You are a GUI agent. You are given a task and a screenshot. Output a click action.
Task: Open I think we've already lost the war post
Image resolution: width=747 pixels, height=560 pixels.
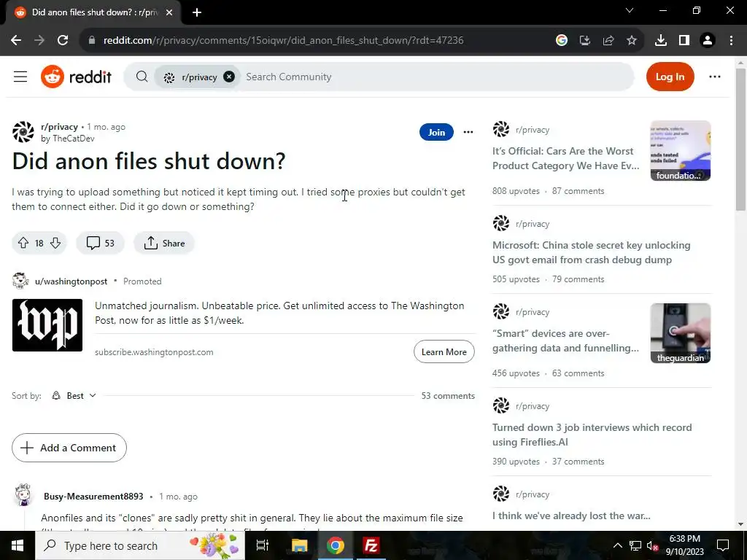pos(571,516)
